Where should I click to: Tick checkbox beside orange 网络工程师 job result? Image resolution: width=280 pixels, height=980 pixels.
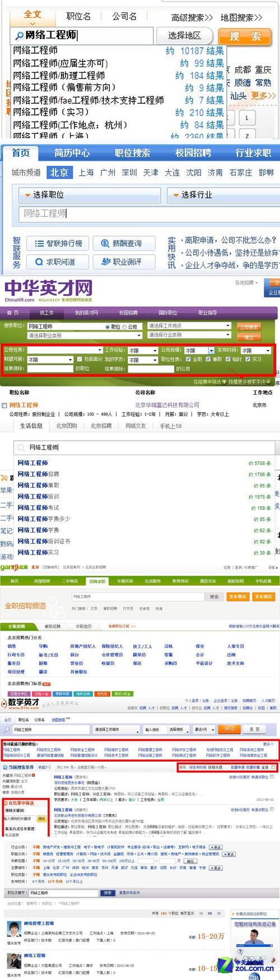click(x=5, y=405)
